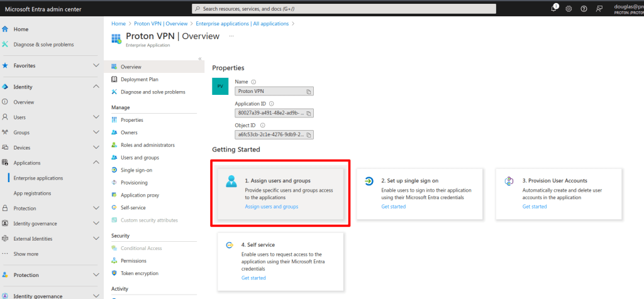The height and width of the screenshot is (299, 644).
Task: Click Token encryption shield icon
Action: pyautogui.click(x=114, y=273)
